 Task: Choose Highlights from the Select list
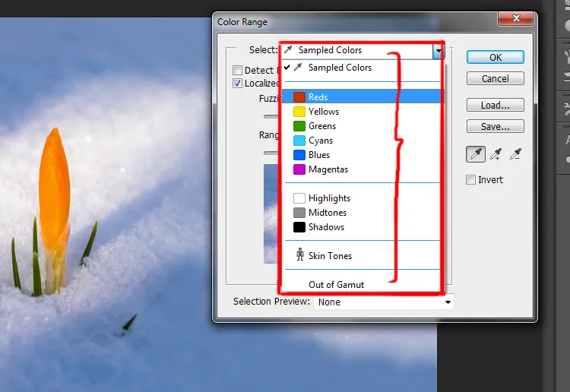click(363, 198)
